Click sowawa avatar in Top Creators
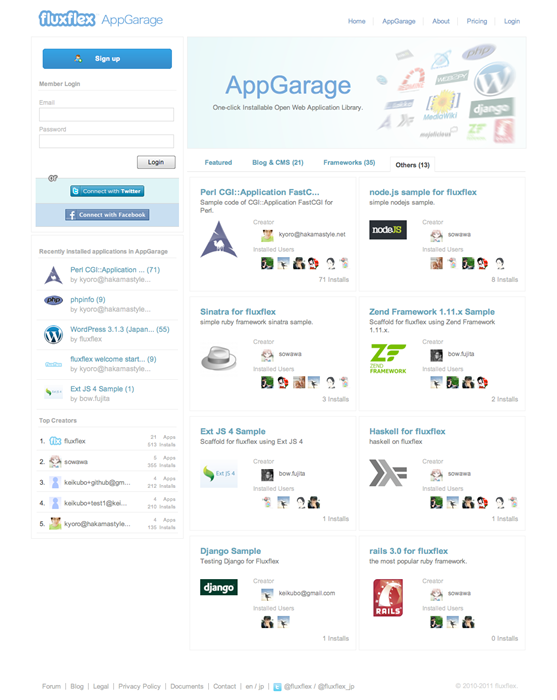557x700 pixels. click(x=55, y=462)
